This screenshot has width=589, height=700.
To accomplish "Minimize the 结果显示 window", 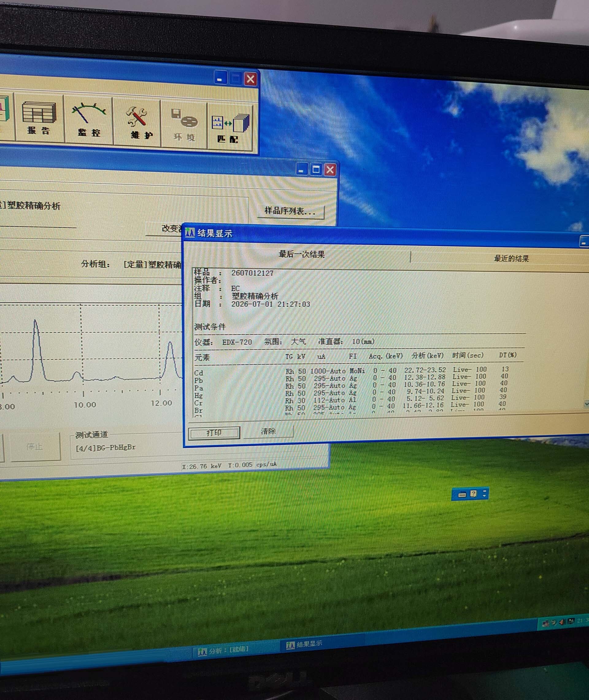I will coord(584,242).
